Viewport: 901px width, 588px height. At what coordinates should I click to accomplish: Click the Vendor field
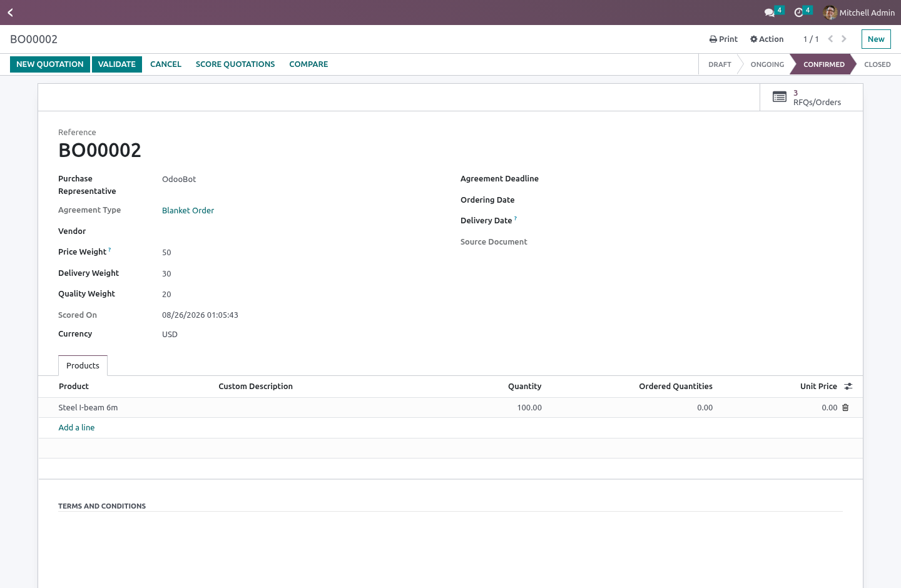[300, 231]
